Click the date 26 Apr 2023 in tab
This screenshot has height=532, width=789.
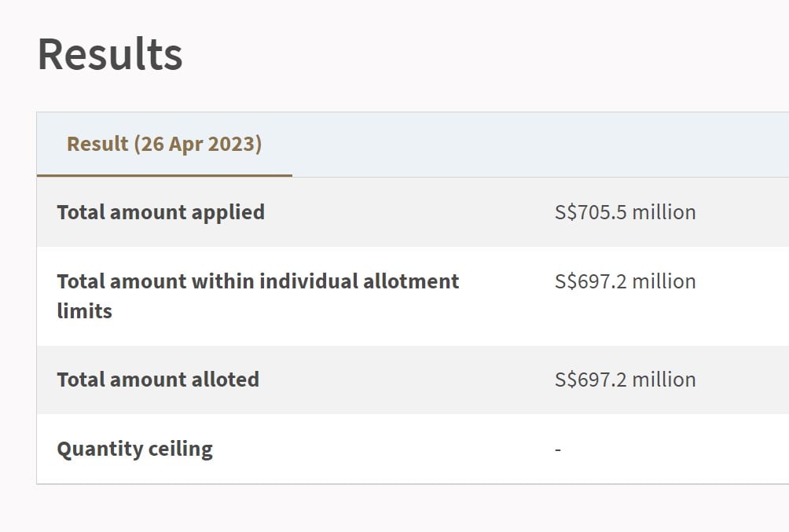198,145
